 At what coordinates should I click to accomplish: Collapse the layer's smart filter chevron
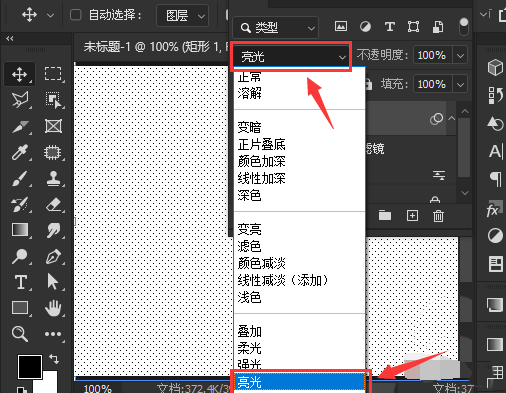pyautogui.click(x=452, y=118)
